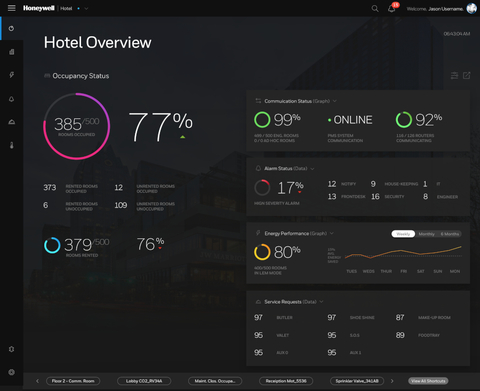Image resolution: width=480 pixels, height=391 pixels.
Task: Open the hamburger menu icon
Action: 12,8
